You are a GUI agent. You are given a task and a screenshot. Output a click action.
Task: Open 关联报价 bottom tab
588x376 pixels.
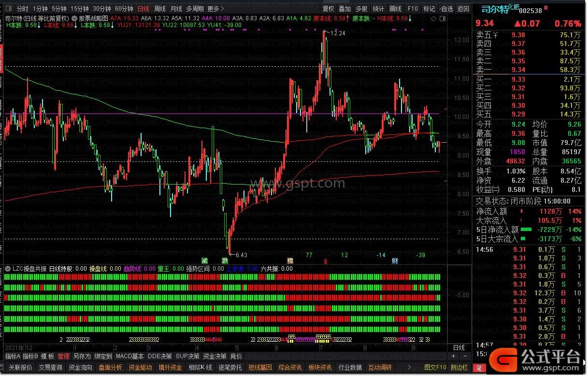click(21, 367)
